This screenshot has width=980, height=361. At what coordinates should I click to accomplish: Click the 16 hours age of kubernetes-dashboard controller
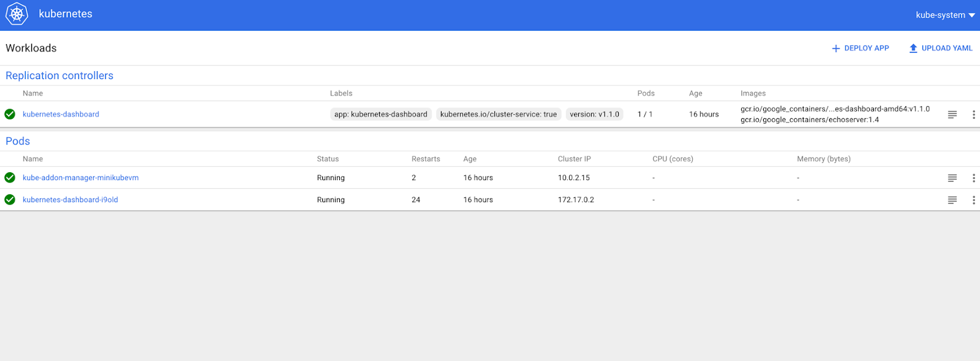704,114
